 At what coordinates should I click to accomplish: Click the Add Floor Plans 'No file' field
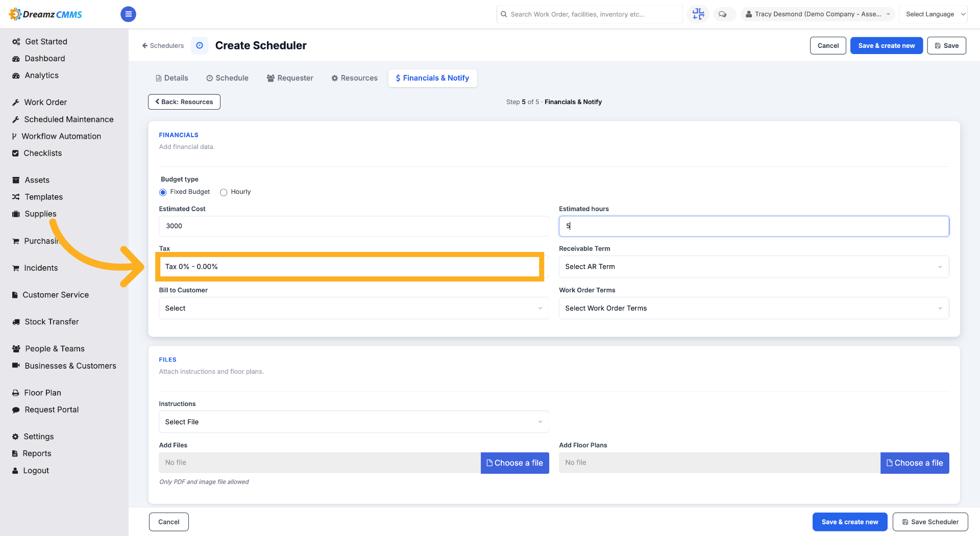coord(720,463)
